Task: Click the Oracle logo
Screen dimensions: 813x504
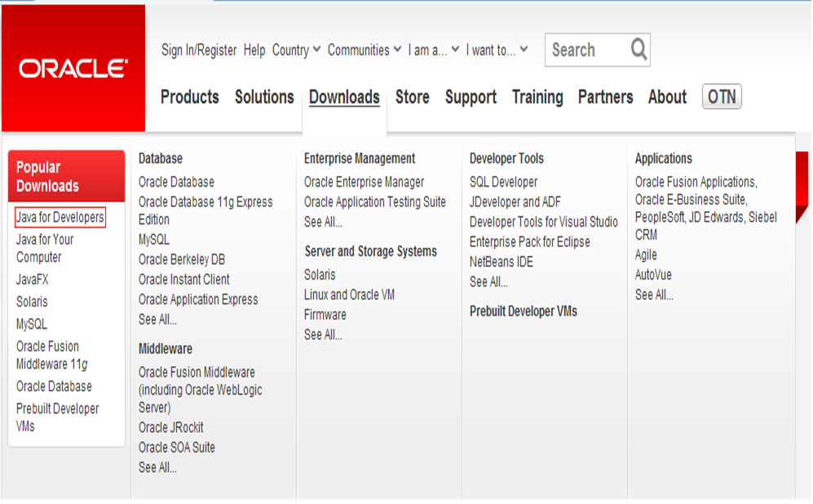Action: point(73,69)
